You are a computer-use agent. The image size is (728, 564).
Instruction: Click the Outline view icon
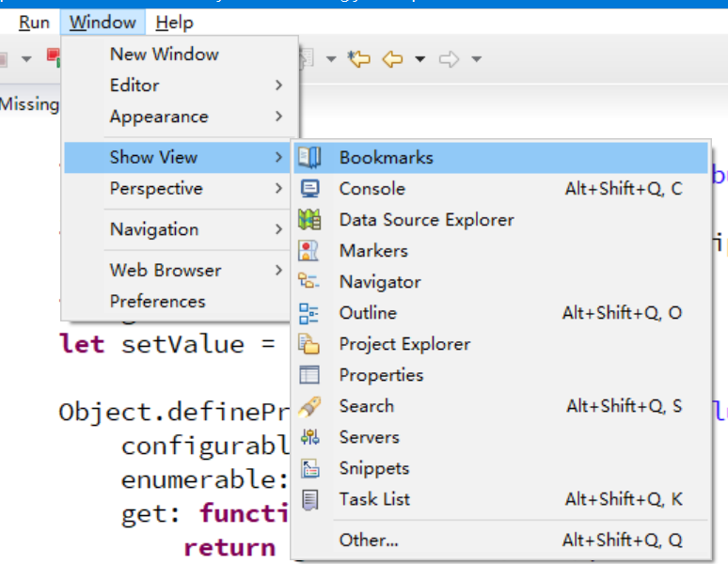(309, 314)
